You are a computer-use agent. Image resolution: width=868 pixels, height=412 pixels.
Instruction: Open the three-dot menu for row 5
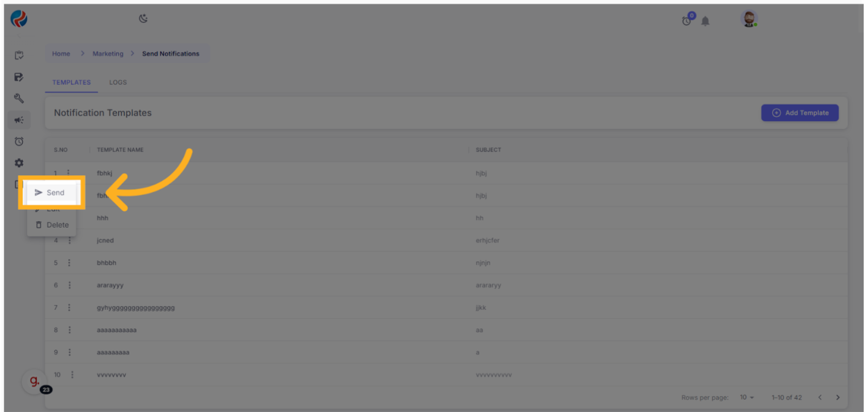point(69,263)
